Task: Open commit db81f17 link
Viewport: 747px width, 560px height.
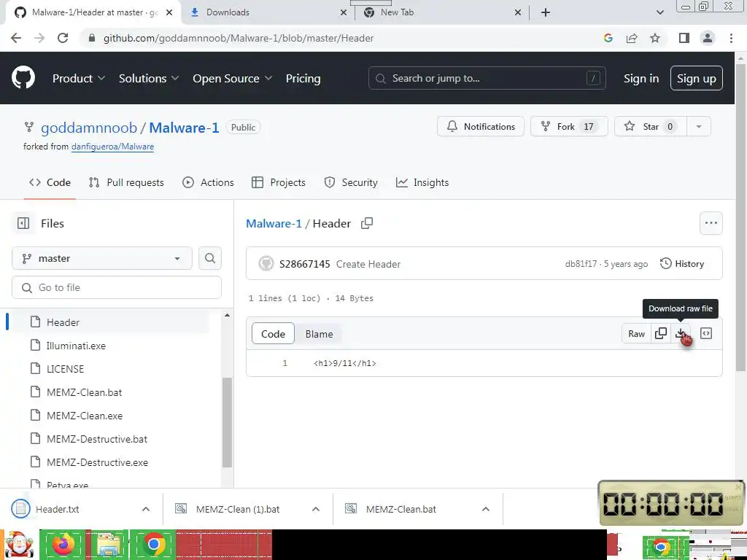Action: [x=581, y=264]
